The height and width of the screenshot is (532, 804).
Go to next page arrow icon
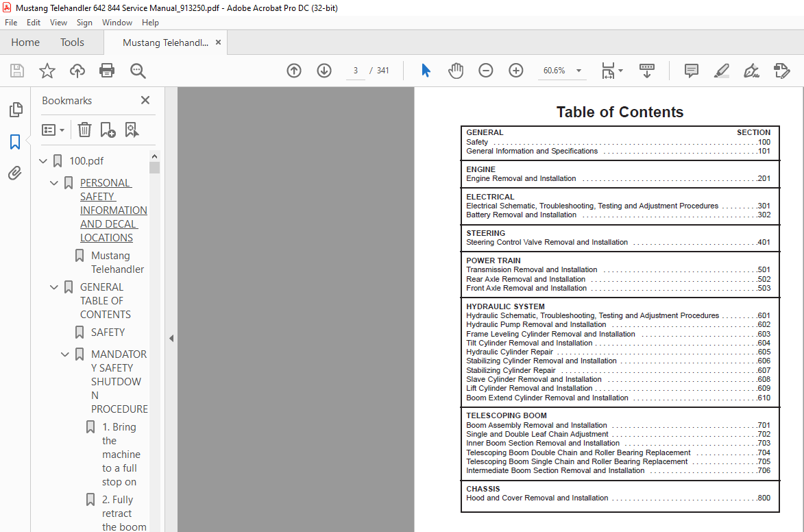tap(324, 71)
